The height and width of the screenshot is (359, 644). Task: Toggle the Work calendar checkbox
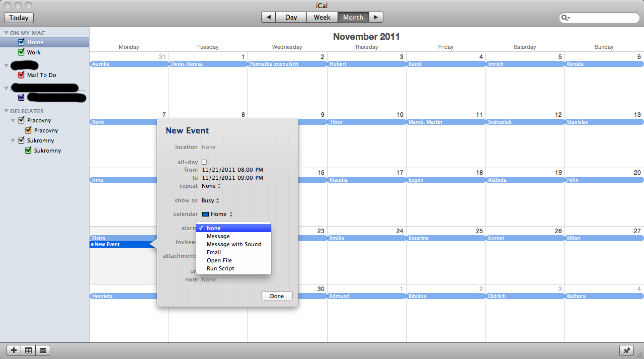click(21, 52)
